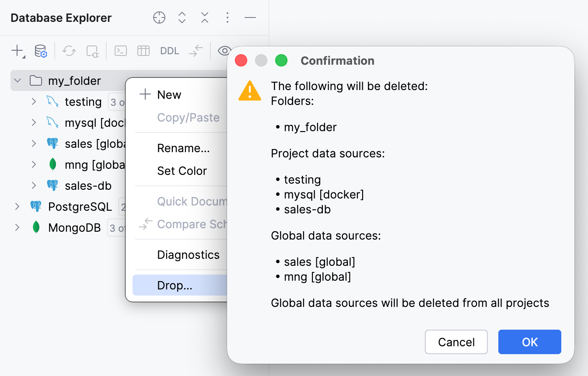
Task: Choose Rename... in the context menu
Action: tap(180, 148)
